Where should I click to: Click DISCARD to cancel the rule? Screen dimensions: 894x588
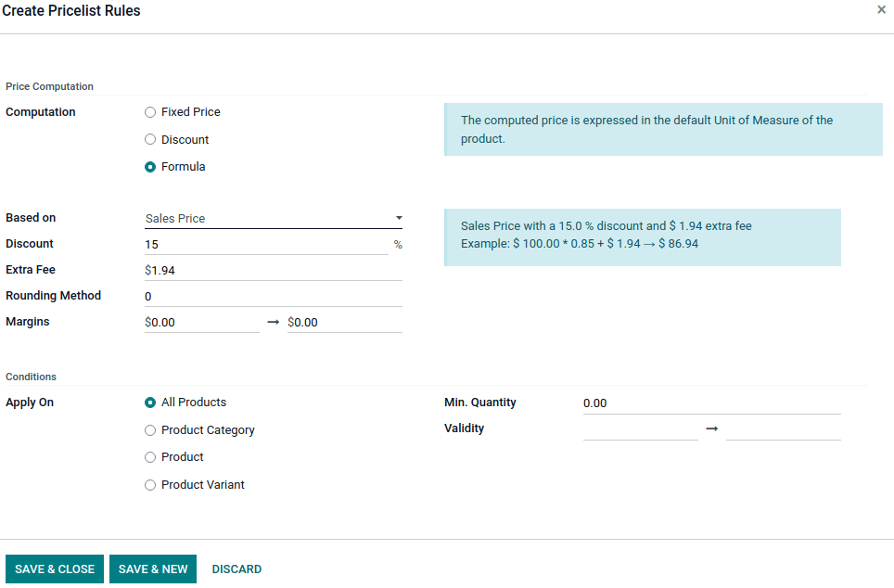(x=236, y=569)
